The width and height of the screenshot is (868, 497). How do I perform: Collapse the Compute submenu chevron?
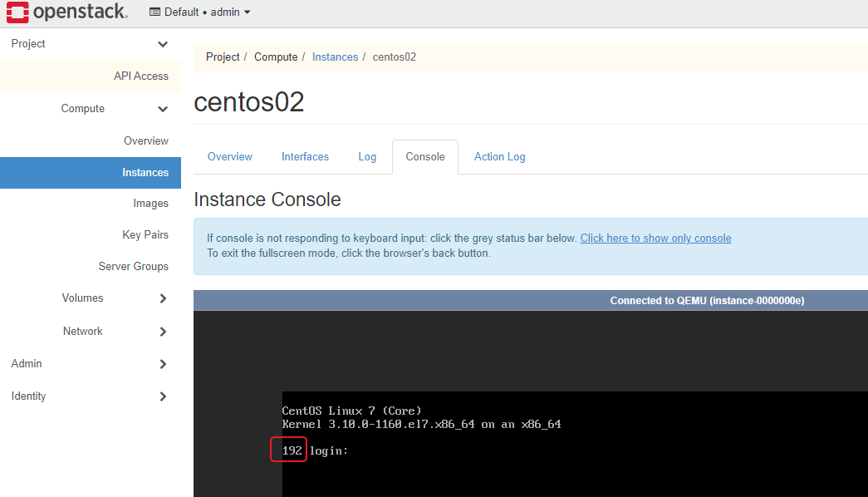pos(163,109)
